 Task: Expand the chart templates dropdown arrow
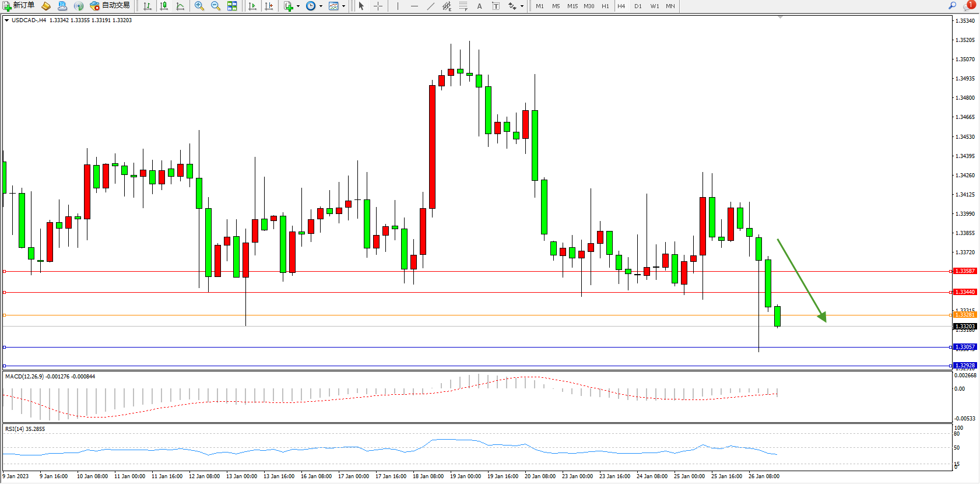point(343,6)
